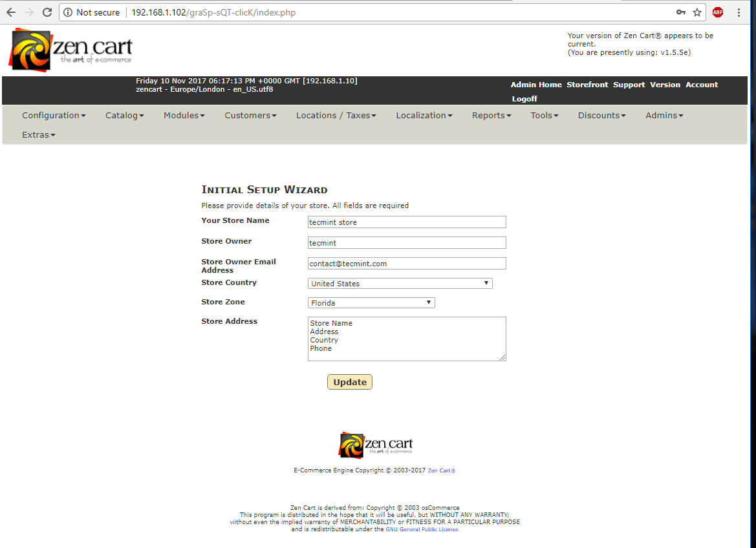Click the Store Owner input field
The height and width of the screenshot is (548, 756).
tap(407, 242)
